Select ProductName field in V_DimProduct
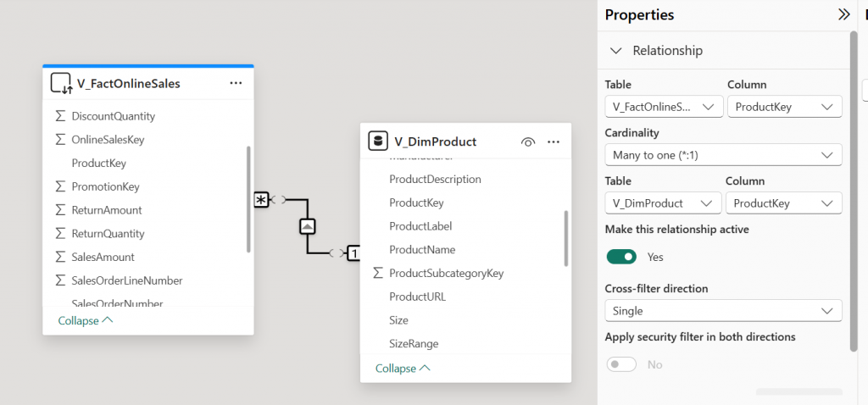The height and width of the screenshot is (405, 868). pyautogui.click(x=422, y=250)
